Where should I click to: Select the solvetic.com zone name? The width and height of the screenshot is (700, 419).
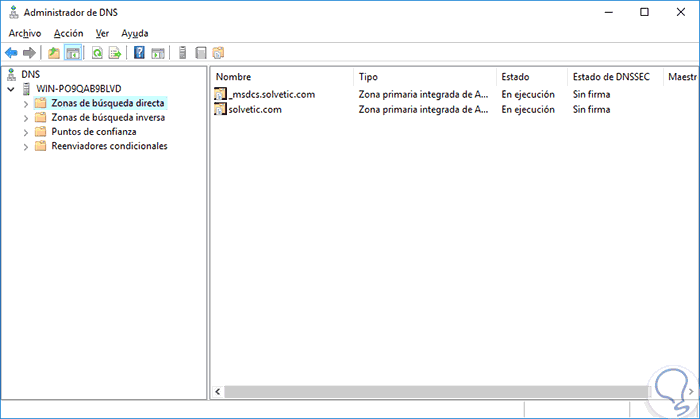[255, 110]
